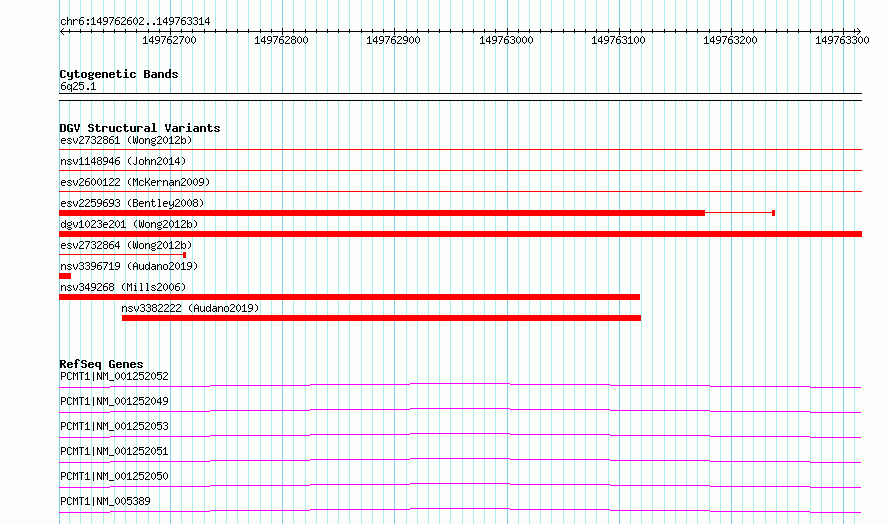Open transcript PCMT1|NM_001252053
Image resolution: width=890 pixels, height=524 pixels.
pos(114,426)
